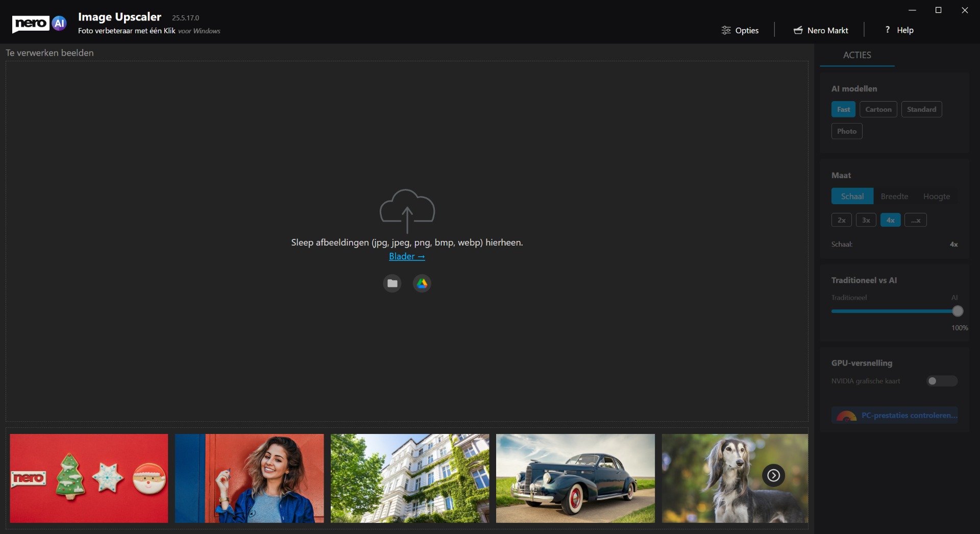Screen dimensions: 980x534
Task: Select the Fast AI model
Action: (x=843, y=110)
